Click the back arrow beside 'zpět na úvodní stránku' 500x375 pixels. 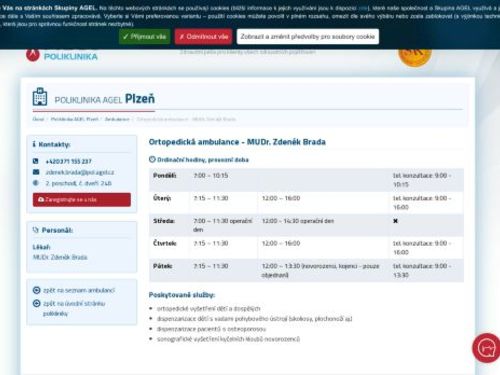pyautogui.click(x=36, y=303)
